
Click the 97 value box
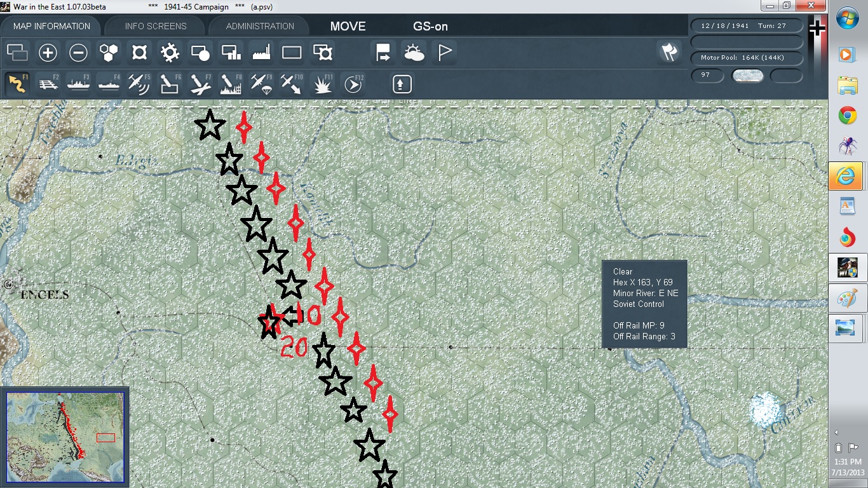tap(708, 76)
